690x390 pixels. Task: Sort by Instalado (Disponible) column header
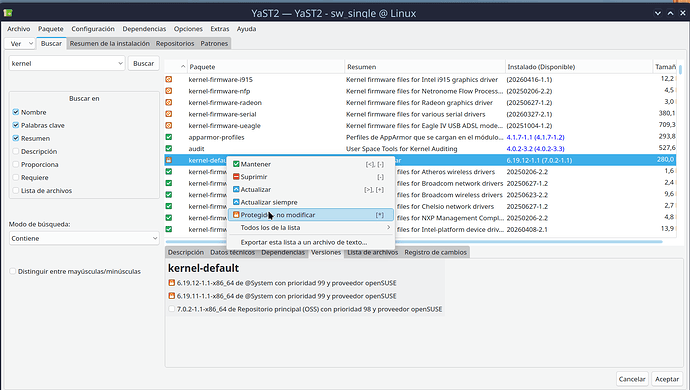pyautogui.click(x=579, y=67)
